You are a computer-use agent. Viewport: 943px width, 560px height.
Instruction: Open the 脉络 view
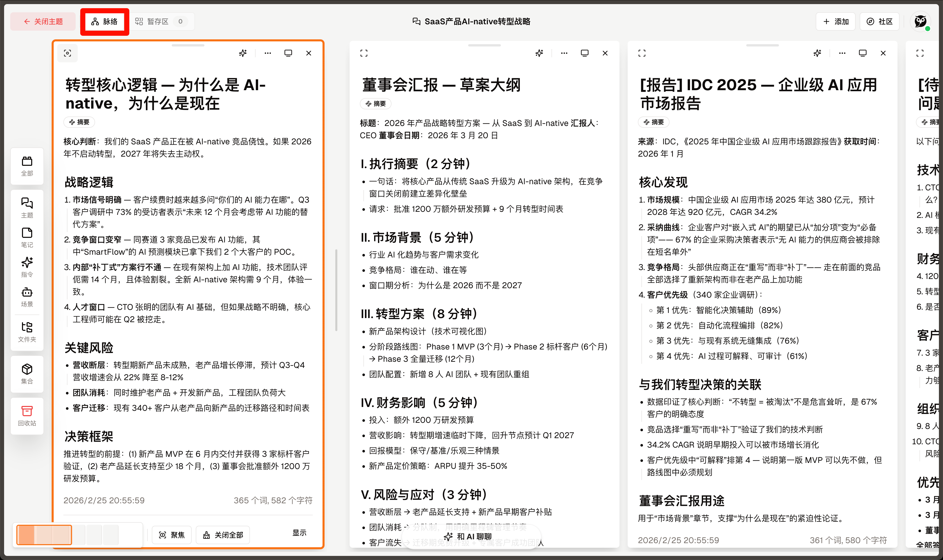105,21
